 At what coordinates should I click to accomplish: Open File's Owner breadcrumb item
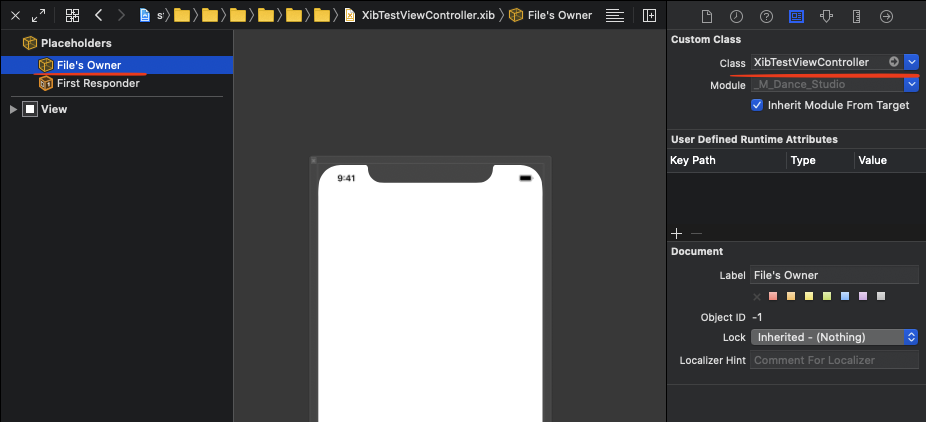pos(550,15)
